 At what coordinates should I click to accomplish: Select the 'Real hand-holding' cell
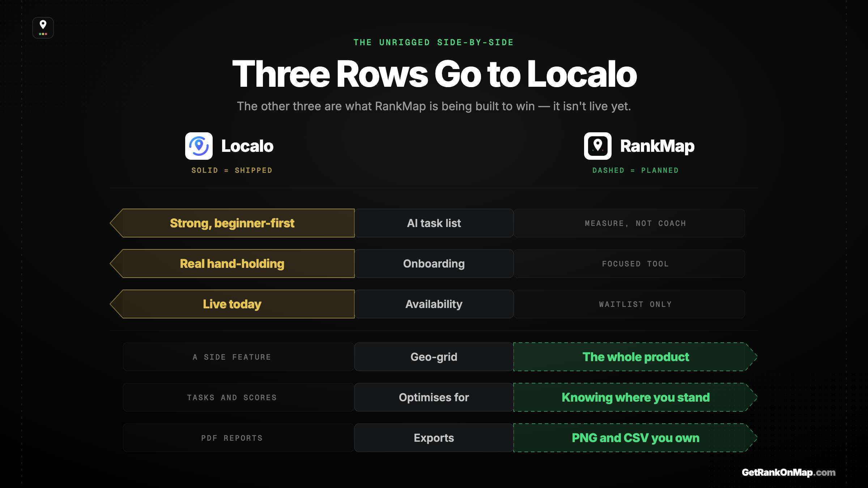[x=232, y=264]
